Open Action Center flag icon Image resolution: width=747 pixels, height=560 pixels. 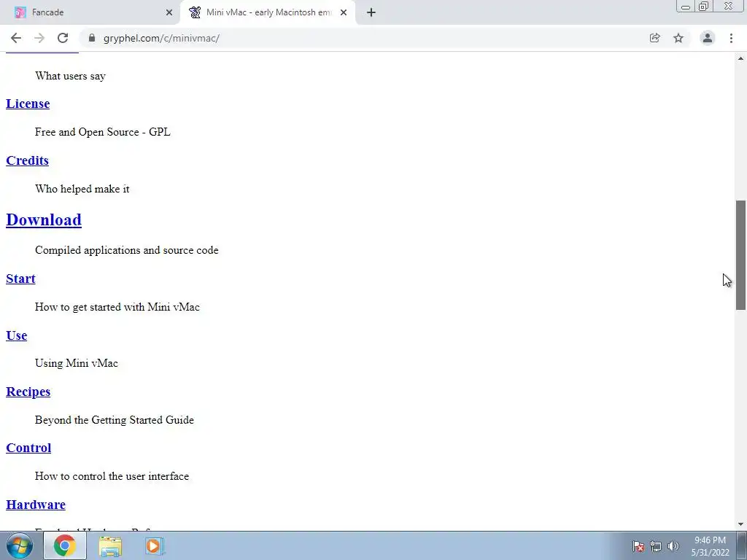(638, 546)
